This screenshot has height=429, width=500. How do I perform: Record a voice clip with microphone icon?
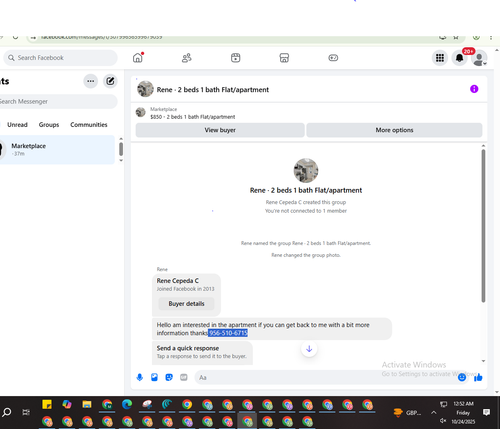140,377
